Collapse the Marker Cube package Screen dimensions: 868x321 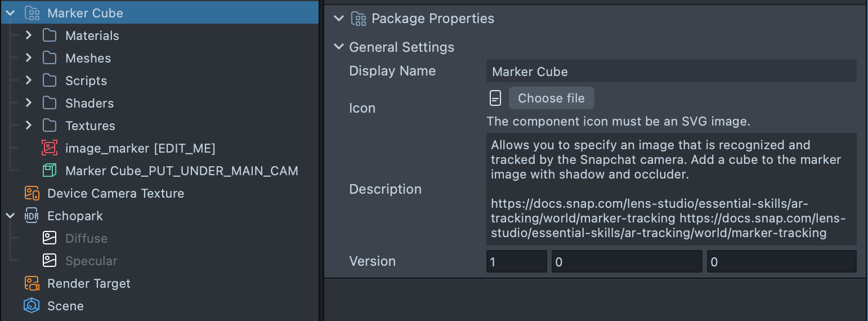pyautogui.click(x=10, y=13)
